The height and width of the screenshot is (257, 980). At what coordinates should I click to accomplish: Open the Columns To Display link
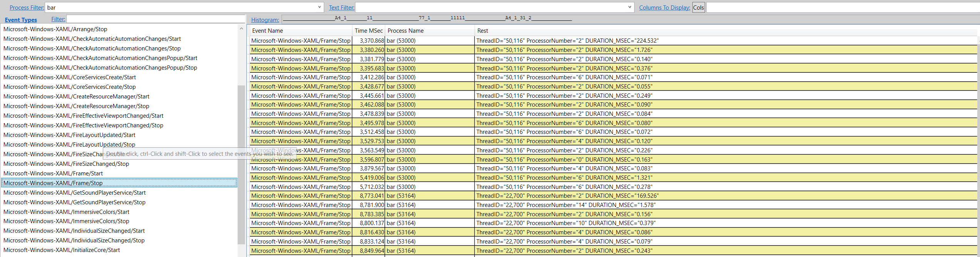tap(665, 8)
